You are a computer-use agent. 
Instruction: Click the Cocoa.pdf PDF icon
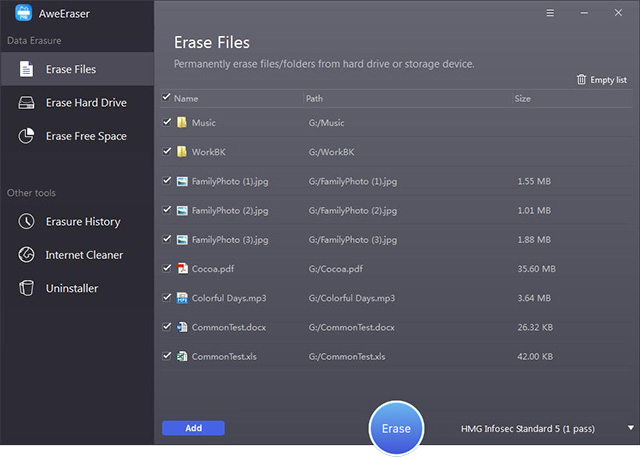pos(182,268)
